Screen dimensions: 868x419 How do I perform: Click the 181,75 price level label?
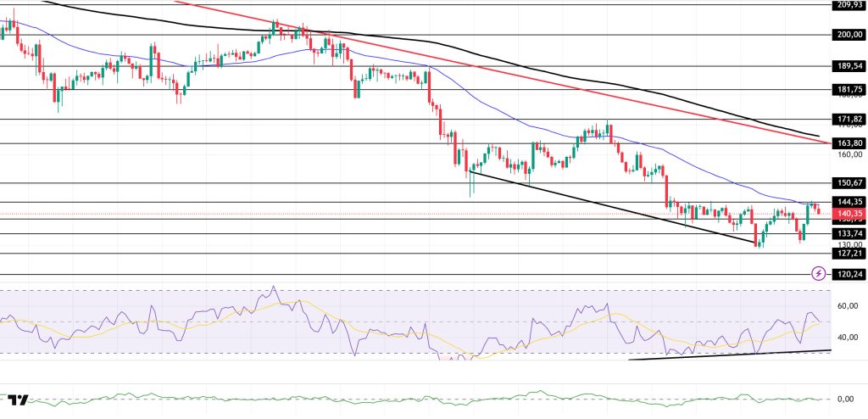pos(850,89)
